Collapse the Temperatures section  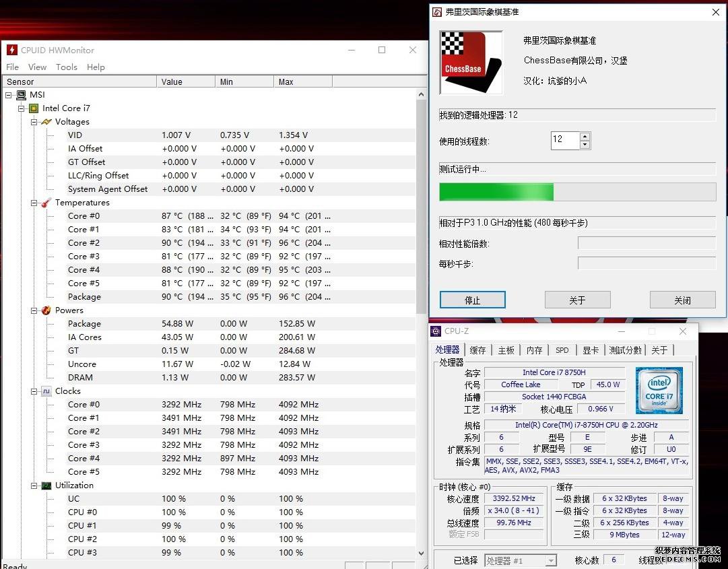pyautogui.click(x=34, y=203)
